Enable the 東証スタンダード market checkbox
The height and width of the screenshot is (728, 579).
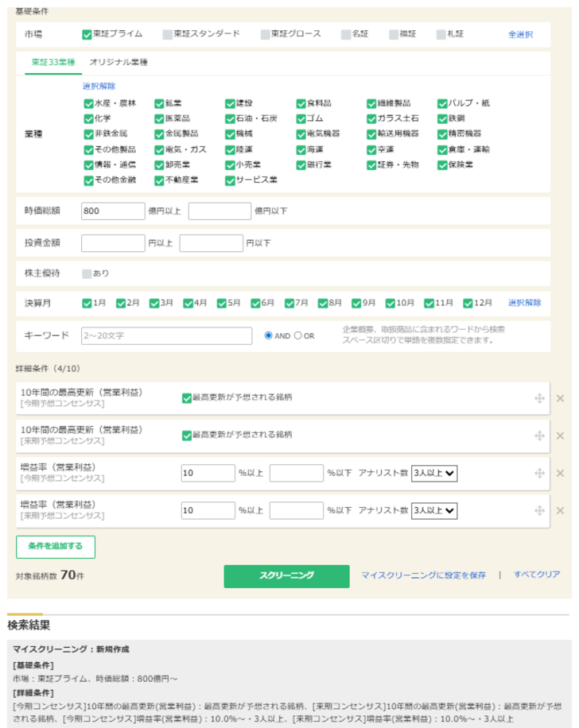[167, 34]
